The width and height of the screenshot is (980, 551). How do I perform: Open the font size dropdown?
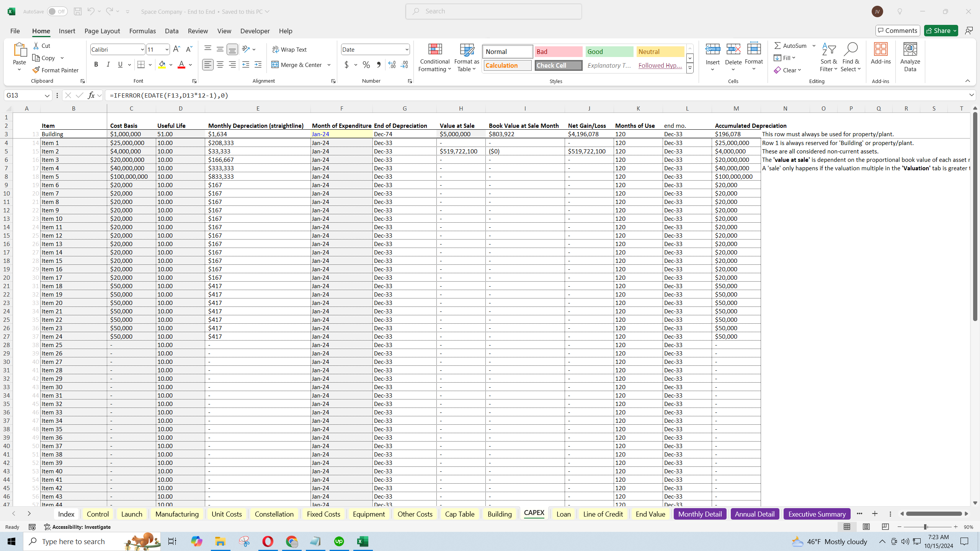tap(167, 49)
